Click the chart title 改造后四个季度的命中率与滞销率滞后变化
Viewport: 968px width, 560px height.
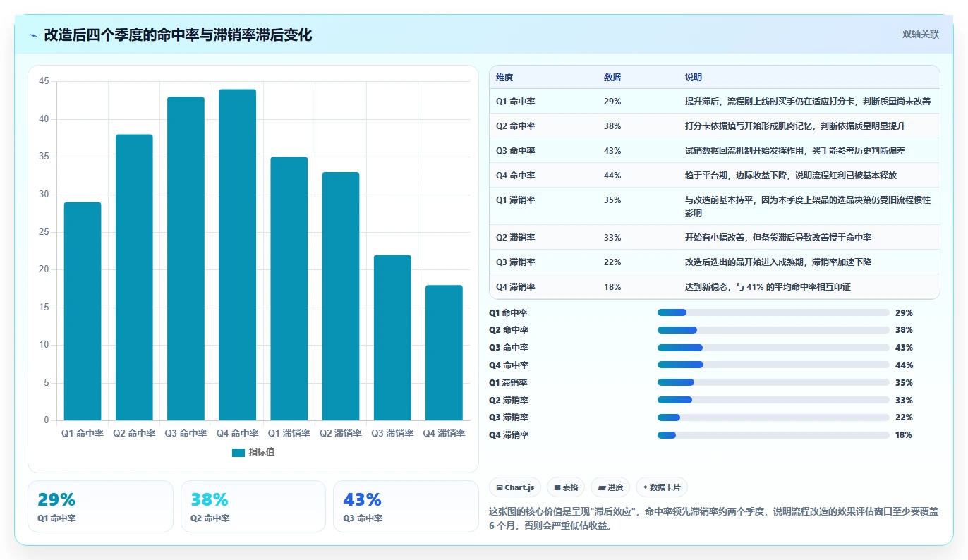[x=178, y=35]
